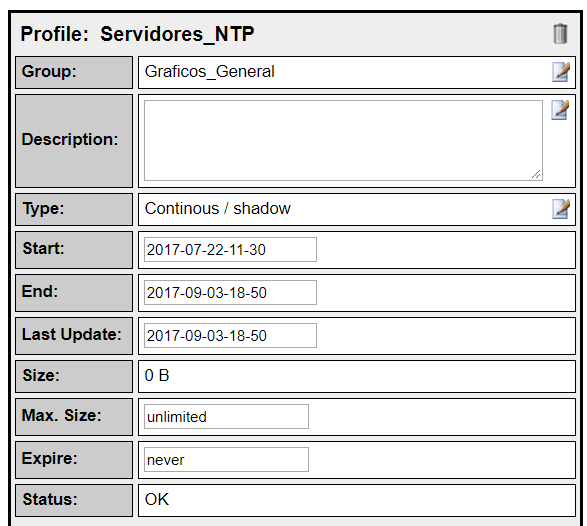Click inside the Description text area
The width and height of the screenshot is (587, 526).
point(343,140)
